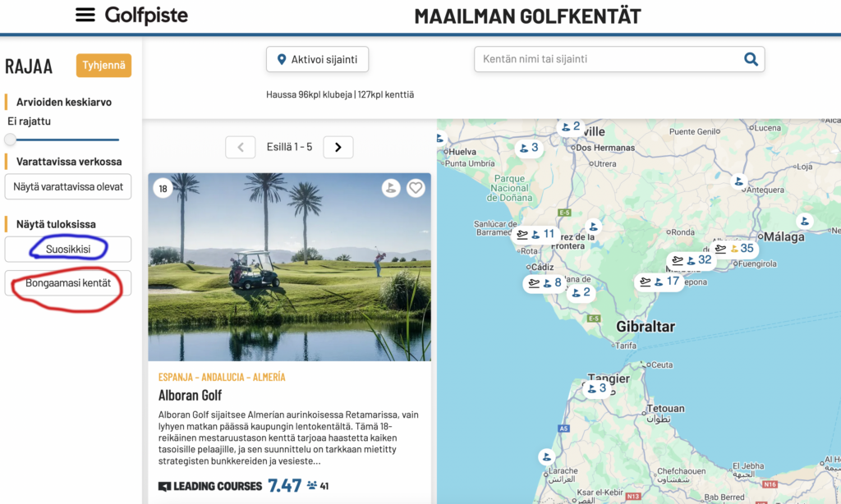Click the golfer icon on Alboran Golf card
The height and width of the screenshot is (504, 841).
(x=391, y=188)
